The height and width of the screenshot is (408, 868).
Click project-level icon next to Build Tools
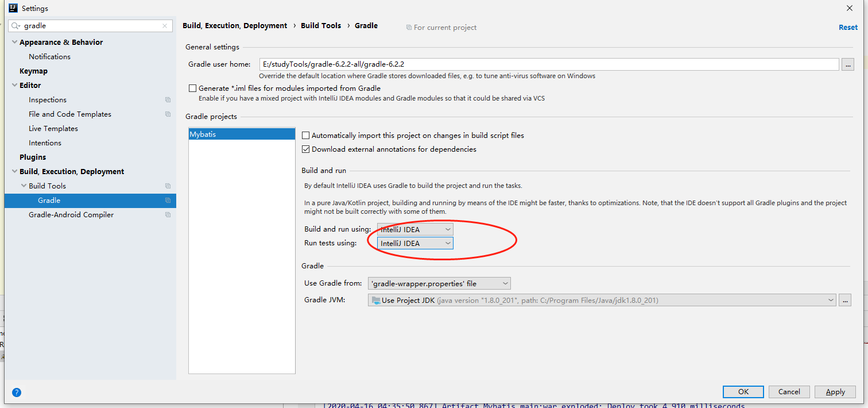tap(168, 186)
